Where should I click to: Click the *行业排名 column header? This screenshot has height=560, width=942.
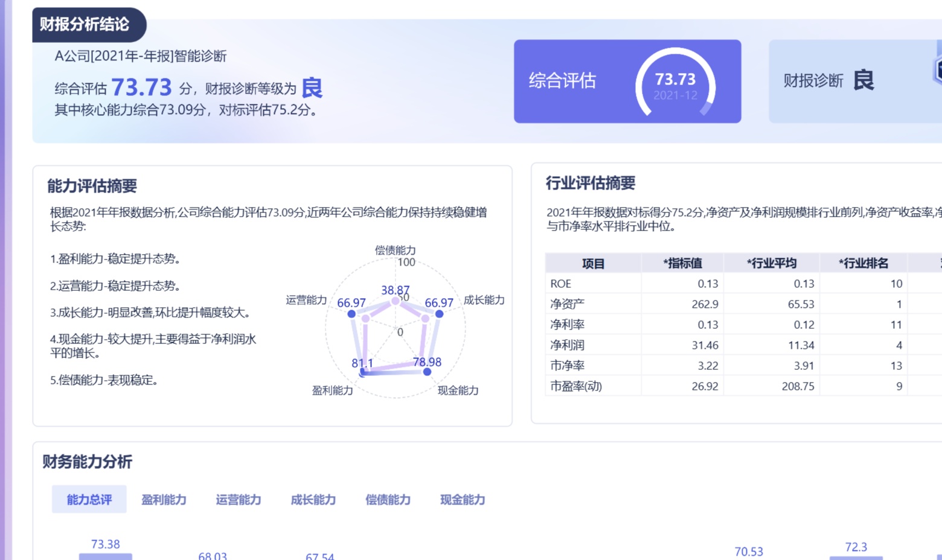coord(863,263)
